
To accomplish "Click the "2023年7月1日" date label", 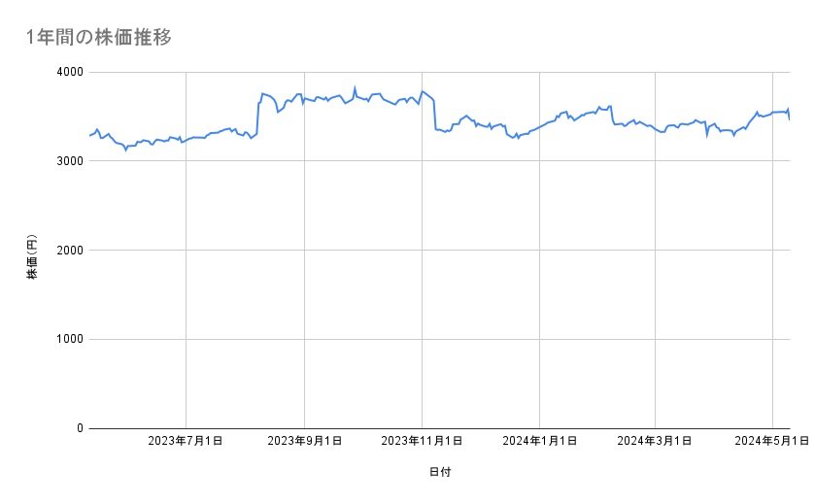I will coord(186,442).
